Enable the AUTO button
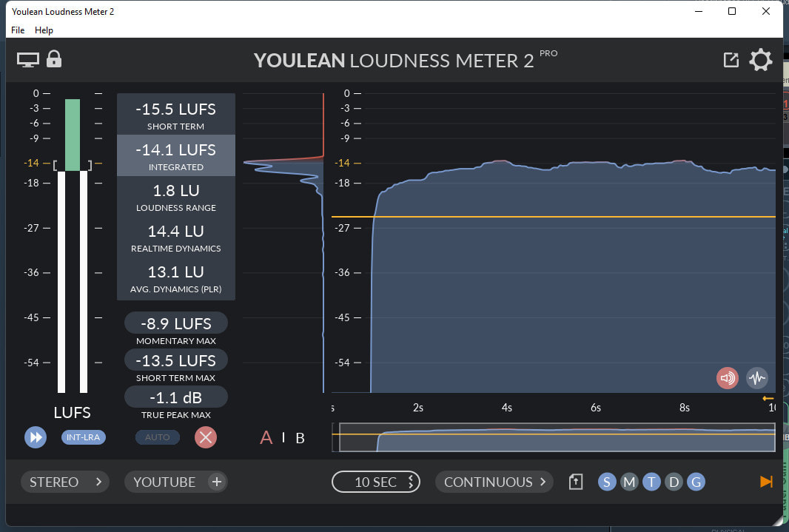Screen dimensions: 789x532 (x=157, y=437)
